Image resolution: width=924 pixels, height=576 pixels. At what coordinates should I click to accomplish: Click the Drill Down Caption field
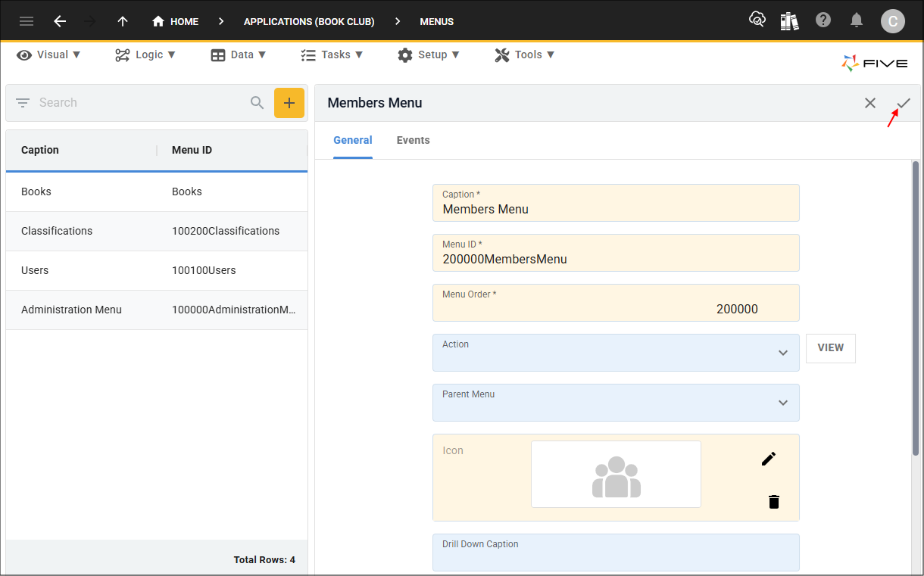click(x=616, y=553)
